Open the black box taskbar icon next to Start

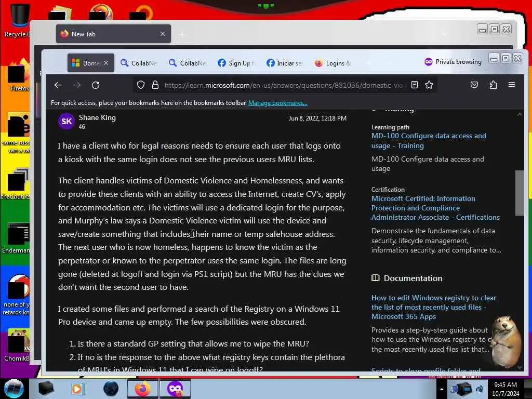pos(46,389)
